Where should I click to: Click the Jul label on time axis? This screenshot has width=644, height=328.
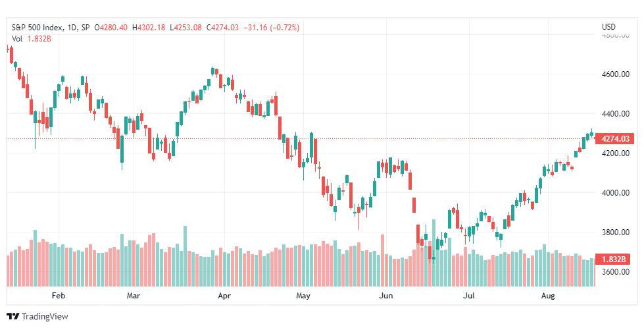tap(468, 296)
